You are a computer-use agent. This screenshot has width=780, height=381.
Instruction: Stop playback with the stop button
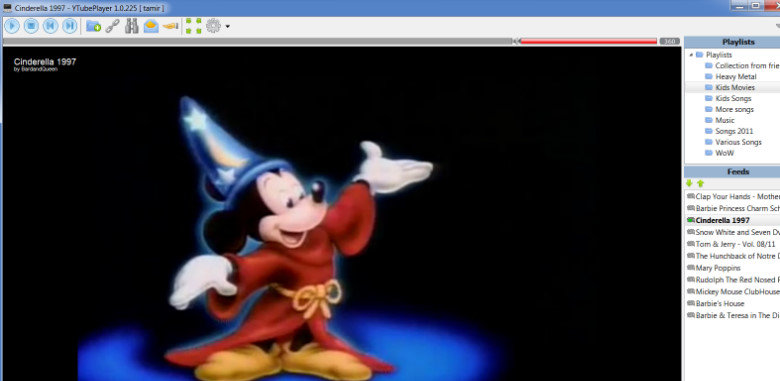click(x=31, y=26)
